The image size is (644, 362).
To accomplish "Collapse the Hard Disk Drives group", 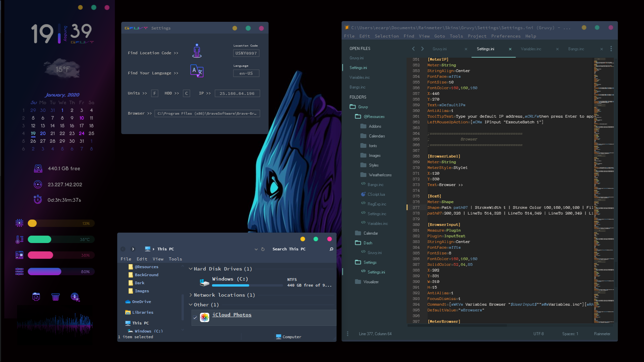I will point(191,269).
